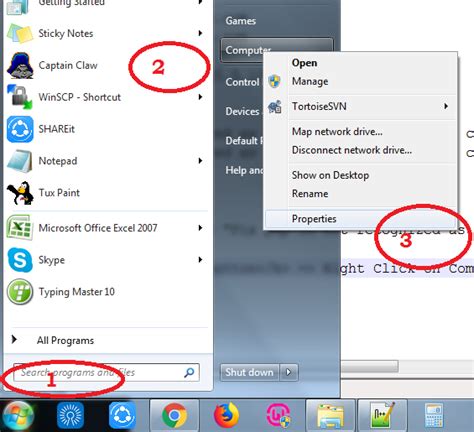Open Windows Explorer folder on taskbar
474x432 pixels.
coord(331,416)
